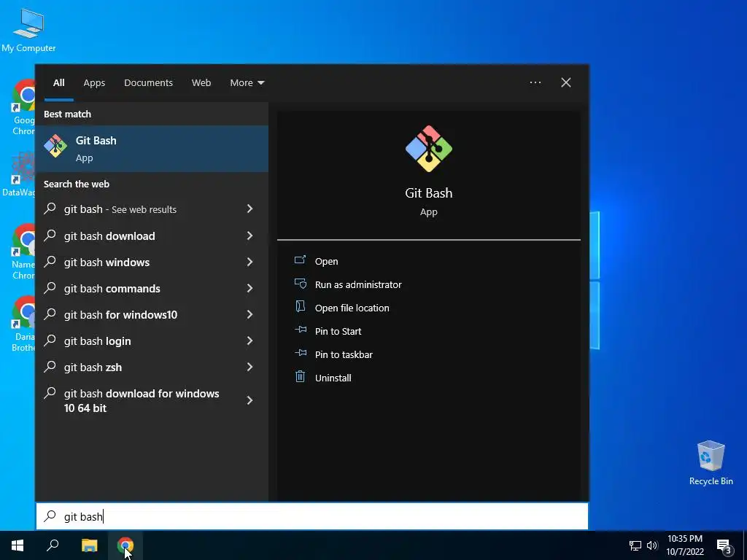The width and height of the screenshot is (747, 560).
Task: Open the More filter dropdown
Action: point(247,82)
